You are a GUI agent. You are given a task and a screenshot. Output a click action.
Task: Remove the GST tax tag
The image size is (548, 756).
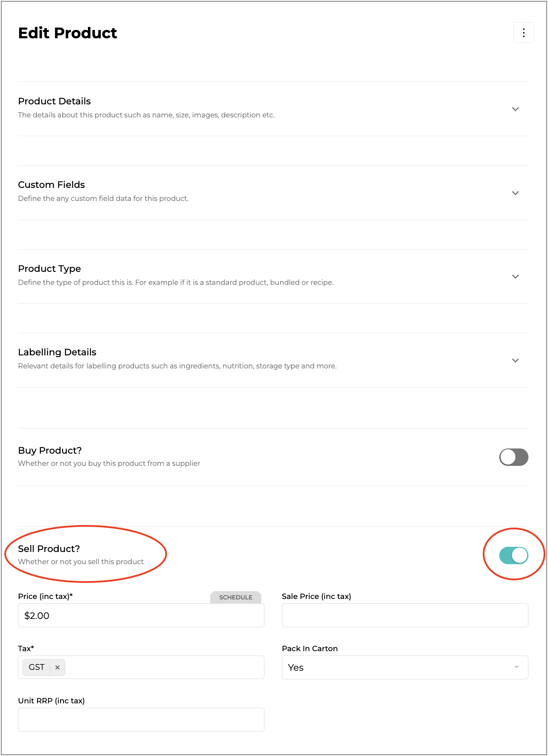click(x=57, y=667)
